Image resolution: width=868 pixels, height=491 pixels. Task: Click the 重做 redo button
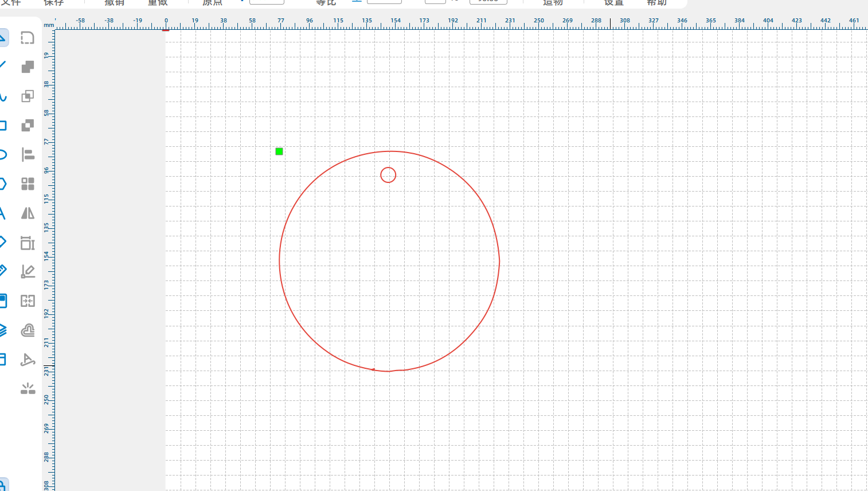point(158,3)
